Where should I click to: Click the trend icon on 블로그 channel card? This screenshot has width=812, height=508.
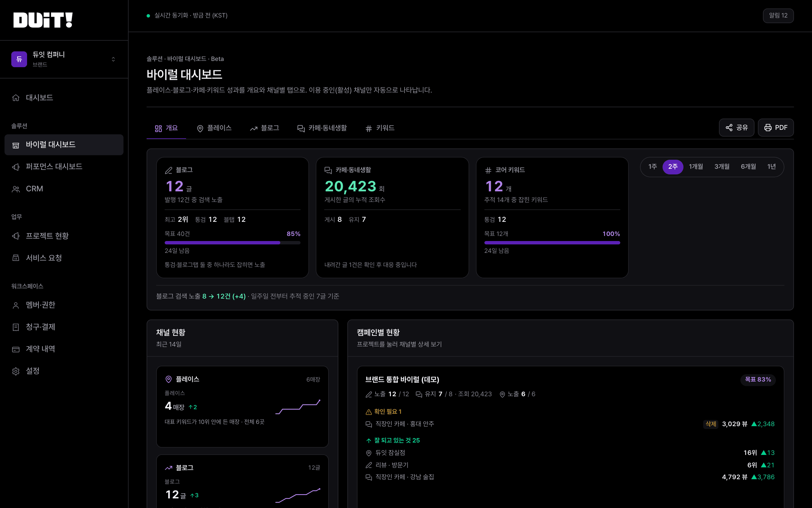[168, 468]
